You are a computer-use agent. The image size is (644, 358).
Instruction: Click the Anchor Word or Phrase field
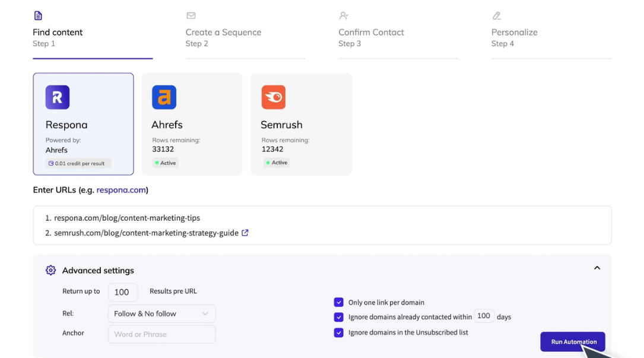162,334
